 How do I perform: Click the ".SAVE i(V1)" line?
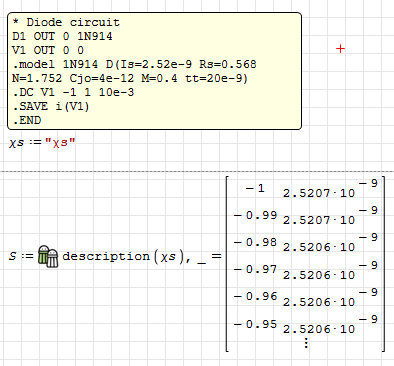point(51,106)
